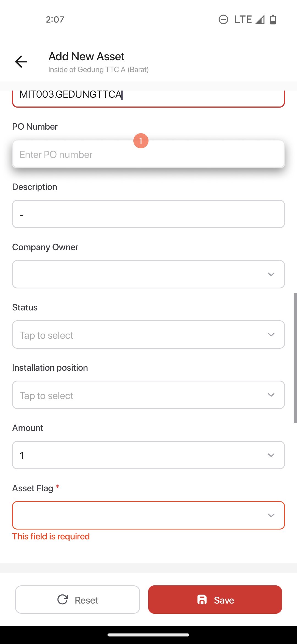297x644 pixels.
Task: Expand the Company Owner dropdown
Action: [x=148, y=274]
